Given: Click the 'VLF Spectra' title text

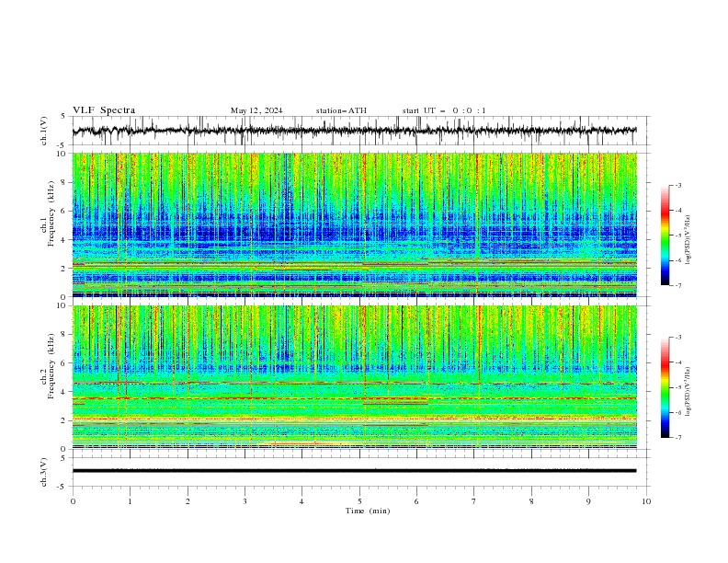Looking at the screenshot, I should [104, 110].
